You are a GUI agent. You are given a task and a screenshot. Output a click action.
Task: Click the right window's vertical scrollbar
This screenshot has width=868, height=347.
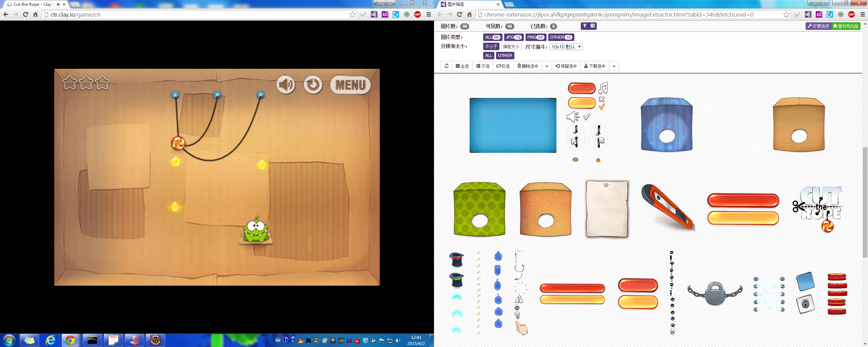865,202
